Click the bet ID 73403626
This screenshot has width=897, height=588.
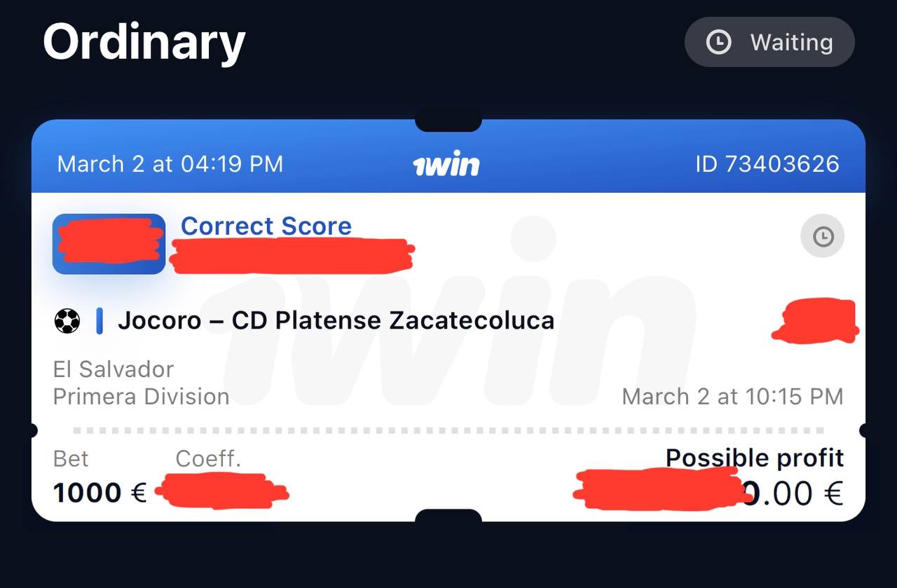(x=767, y=164)
